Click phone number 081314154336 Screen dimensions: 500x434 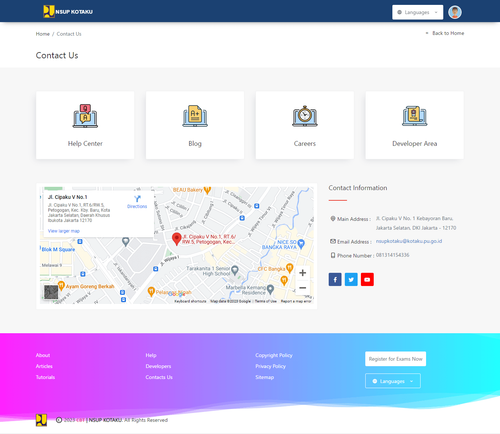(393, 255)
